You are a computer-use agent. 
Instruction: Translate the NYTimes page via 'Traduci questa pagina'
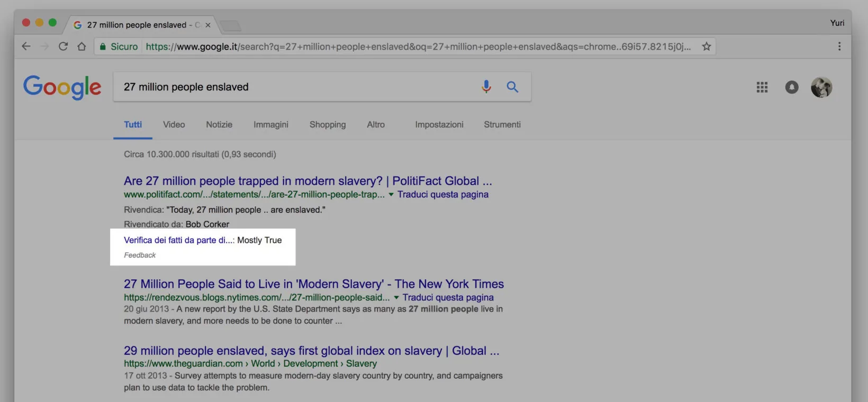(448, 298)
